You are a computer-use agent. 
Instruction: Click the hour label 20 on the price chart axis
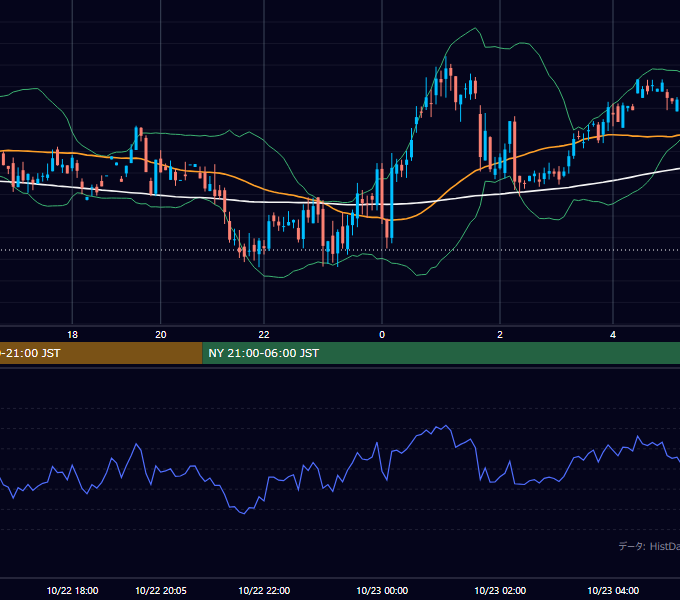[161, 335]
